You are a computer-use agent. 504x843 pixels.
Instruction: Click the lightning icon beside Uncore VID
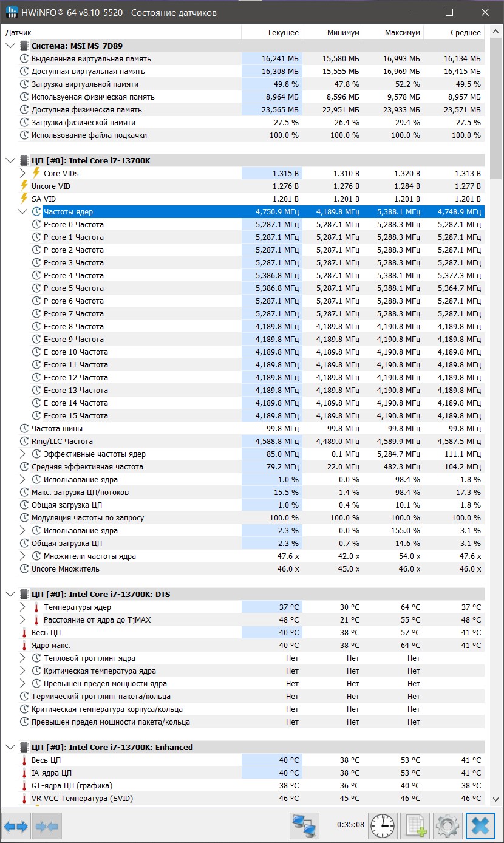click(24, 186)
